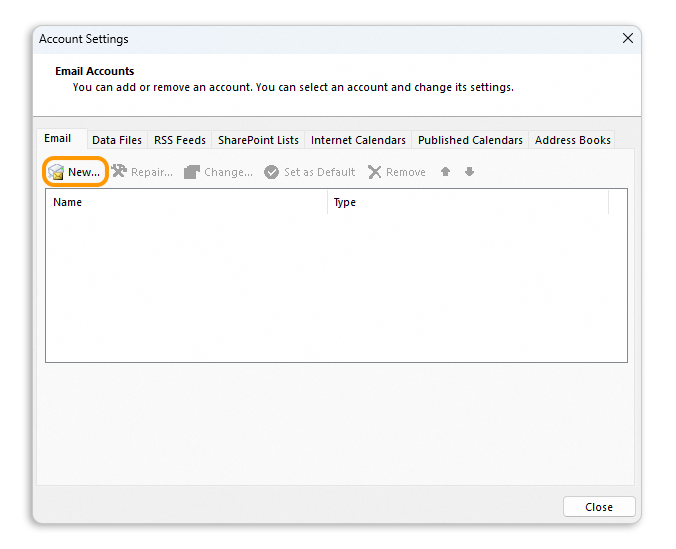Move account up with the up arrow
This screenshot has height=549, width=676.
pyautogui.click(x=445, y=172)
